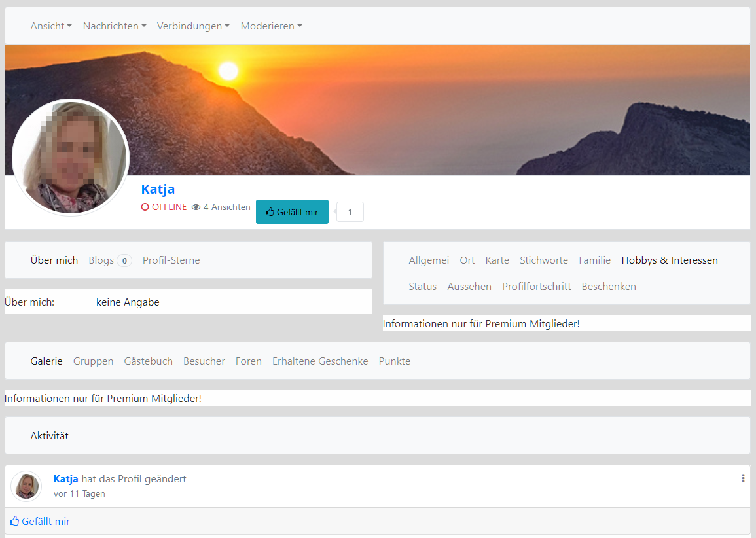Select the Karte tab
The image size is (756, 538).
(x=497, y=260)
